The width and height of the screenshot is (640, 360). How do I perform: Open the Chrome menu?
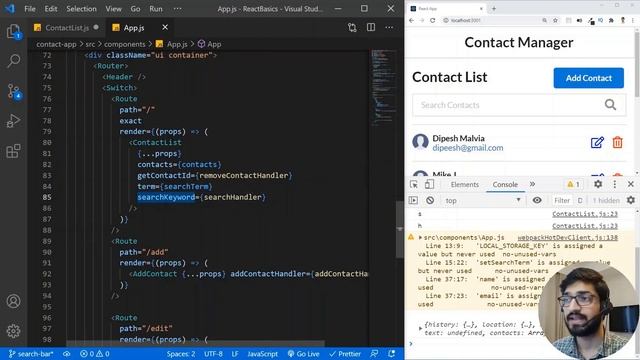point(633,20)
